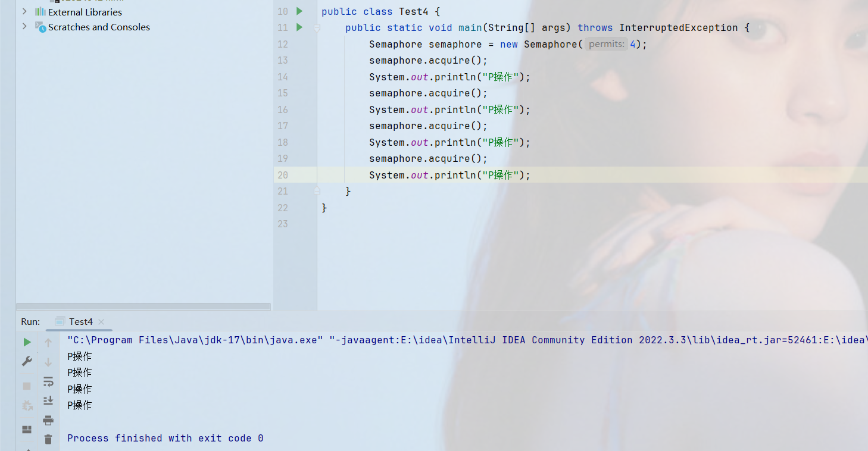Open Modify Run Configuration wrench icon
Screen dimensions: 868x451
click(27, 361)
